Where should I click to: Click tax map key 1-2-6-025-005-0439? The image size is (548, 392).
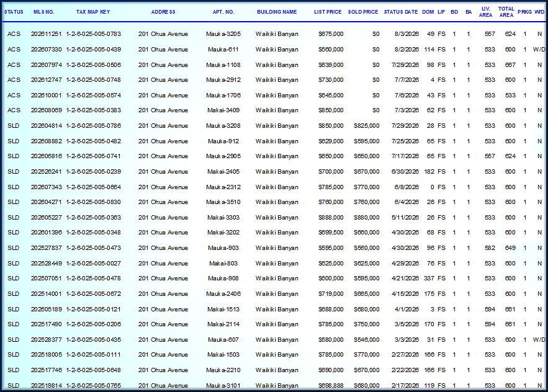[x=93, y=49]
